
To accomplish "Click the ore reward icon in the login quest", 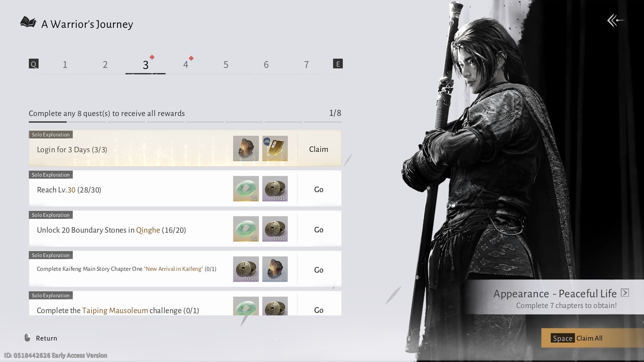I will tap(246, 148).
